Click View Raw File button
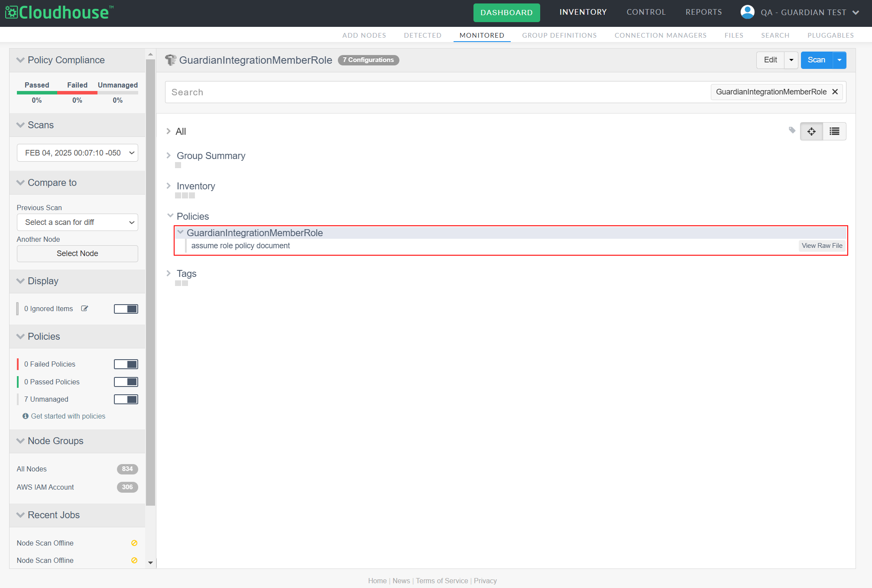This screenshot has height=588, width=872. 822,246
